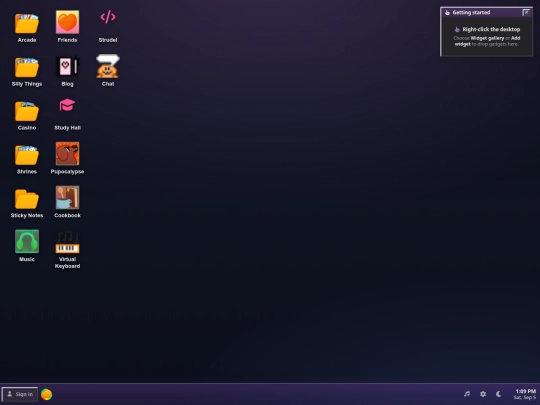Launch the Pupocalypse game icon
Screen dimensions: 540x405
coord(67,154)
